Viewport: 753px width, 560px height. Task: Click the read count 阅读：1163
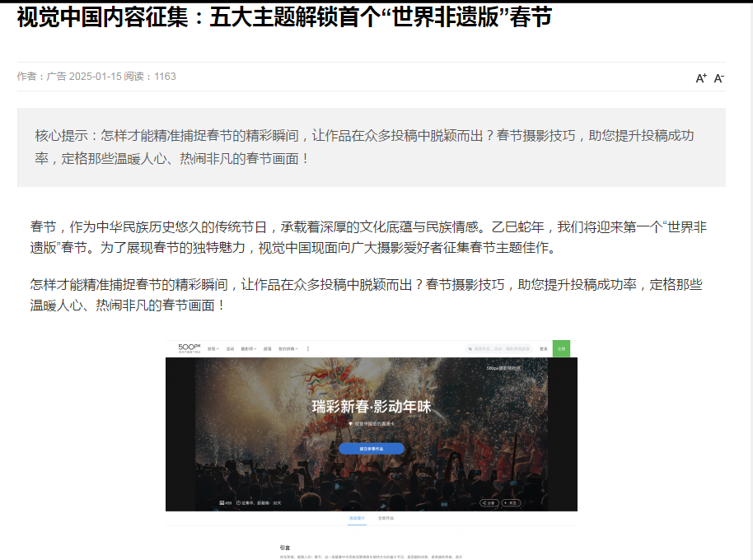pyautogui.click(x=150, y=77)
